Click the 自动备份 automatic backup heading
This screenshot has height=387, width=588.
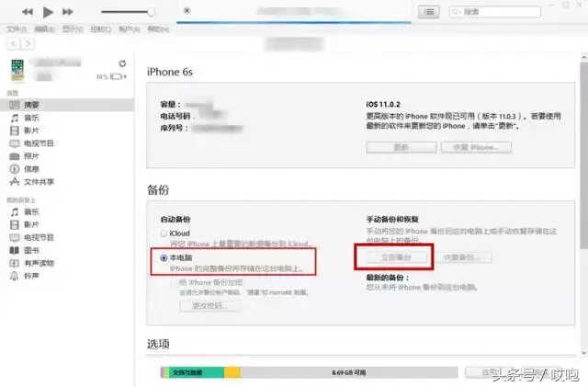click(175, 219)
